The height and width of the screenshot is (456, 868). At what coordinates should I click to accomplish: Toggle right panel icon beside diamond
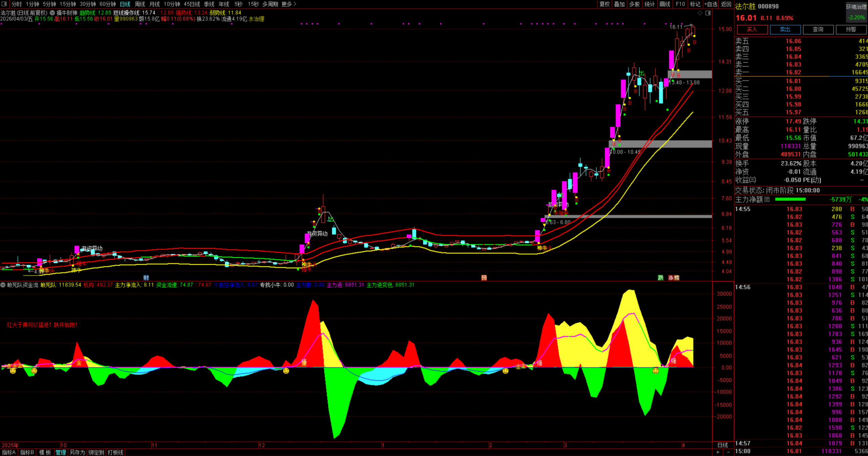(708, 13)
